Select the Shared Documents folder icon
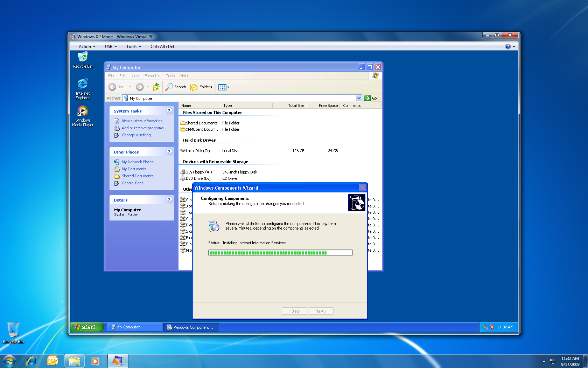The image size is (588, 368). (183, 123)
